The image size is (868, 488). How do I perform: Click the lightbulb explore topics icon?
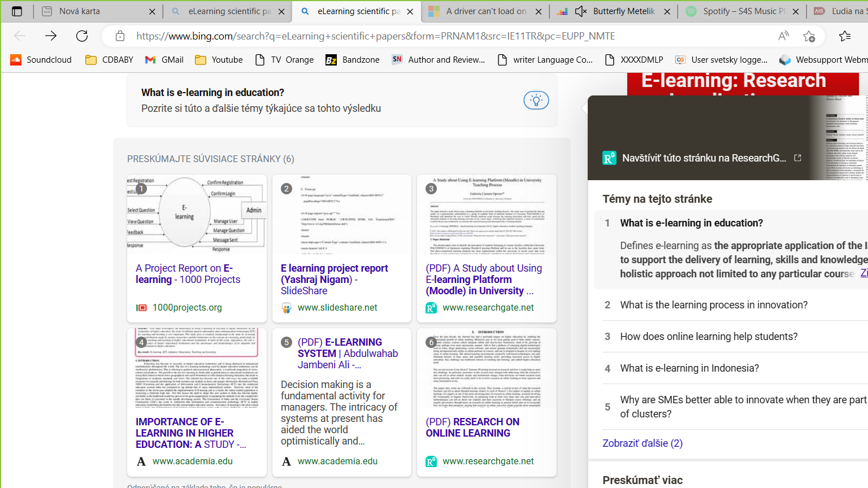tap(536, 100)
